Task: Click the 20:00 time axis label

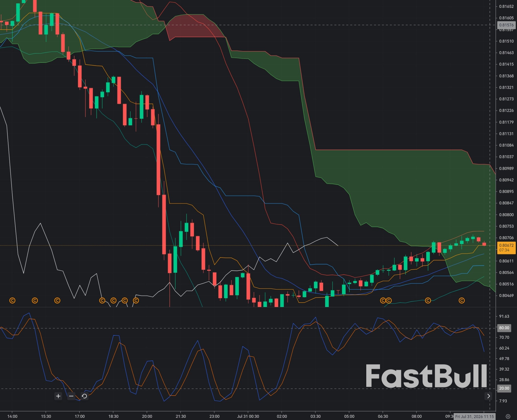Action: click(x=147, y=416)
